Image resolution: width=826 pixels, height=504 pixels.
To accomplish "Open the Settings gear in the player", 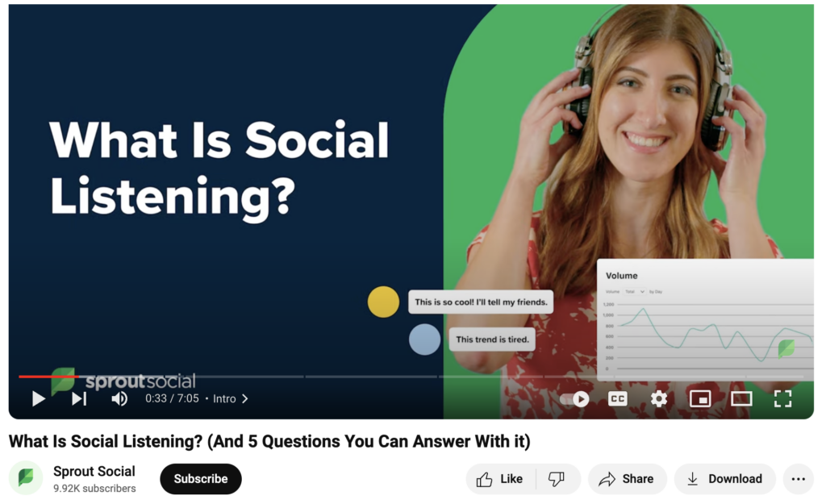I will (658, 398).
